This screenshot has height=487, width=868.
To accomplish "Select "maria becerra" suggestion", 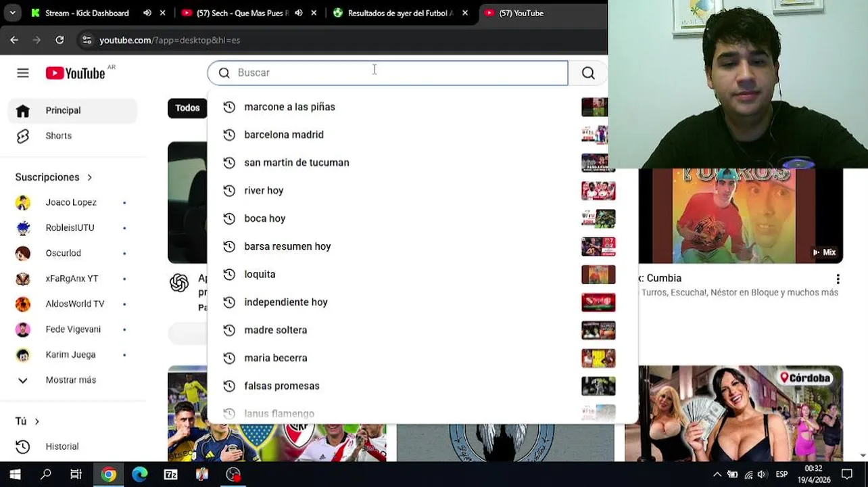I will [276, 358].
